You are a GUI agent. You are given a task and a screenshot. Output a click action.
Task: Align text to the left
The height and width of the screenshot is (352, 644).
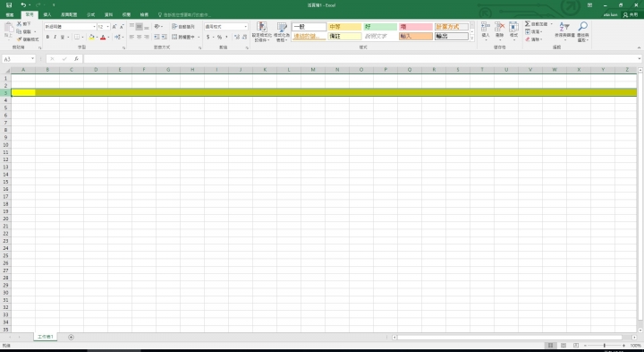coord(131,37)
